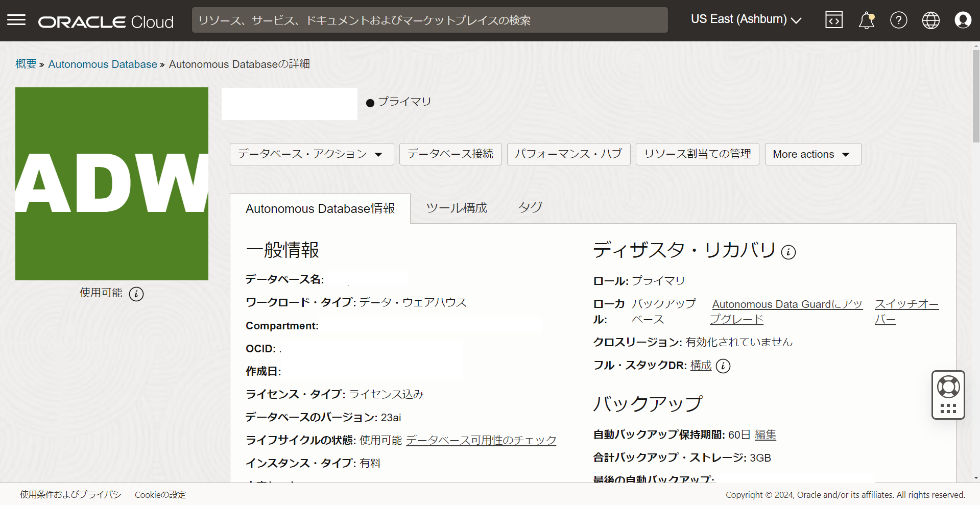Screen dimensions: 980x505
Task: Open the Cloud Shell developer tools icon
Action: pyautogui.click(x=833, y=20)
